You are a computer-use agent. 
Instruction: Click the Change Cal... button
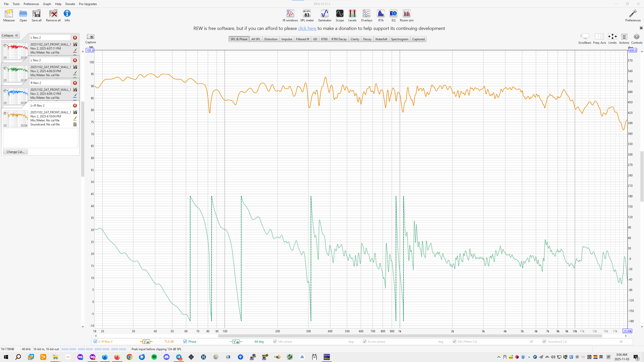[15, 152]
